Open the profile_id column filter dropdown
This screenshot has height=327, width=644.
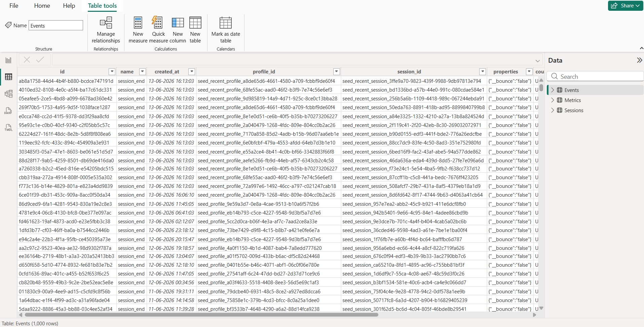pos(336,71)
